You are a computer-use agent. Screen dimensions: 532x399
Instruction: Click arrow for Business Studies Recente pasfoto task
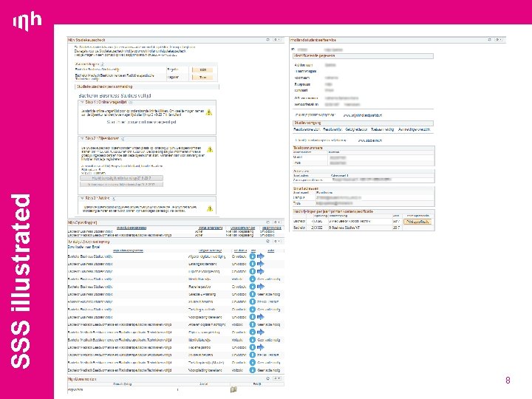[261, 287]
